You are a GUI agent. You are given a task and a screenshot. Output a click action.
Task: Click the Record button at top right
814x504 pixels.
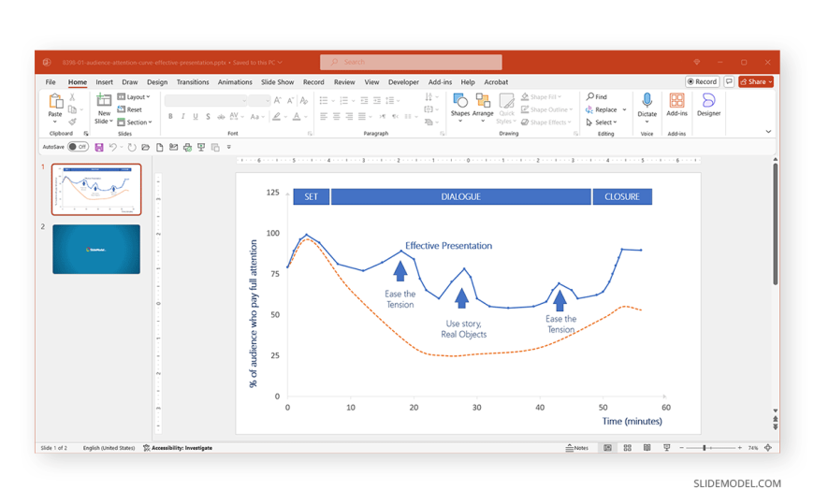(x=702, y=81)
